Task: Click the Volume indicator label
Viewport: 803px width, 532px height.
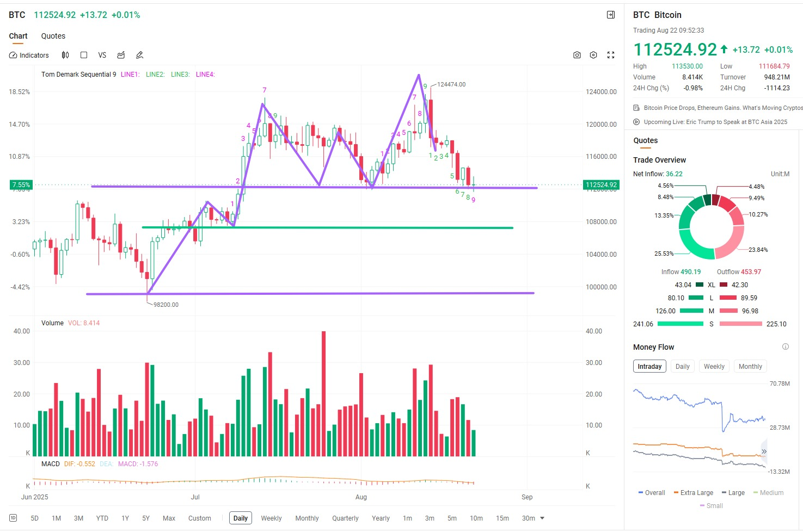Action: 52,323
